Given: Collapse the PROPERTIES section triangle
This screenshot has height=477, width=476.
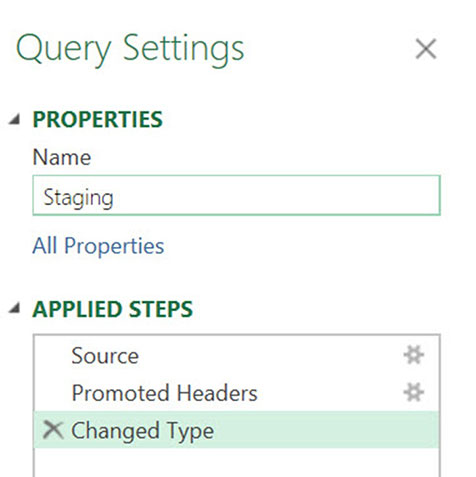Looking at the screenshot, I should pos(14,119).
